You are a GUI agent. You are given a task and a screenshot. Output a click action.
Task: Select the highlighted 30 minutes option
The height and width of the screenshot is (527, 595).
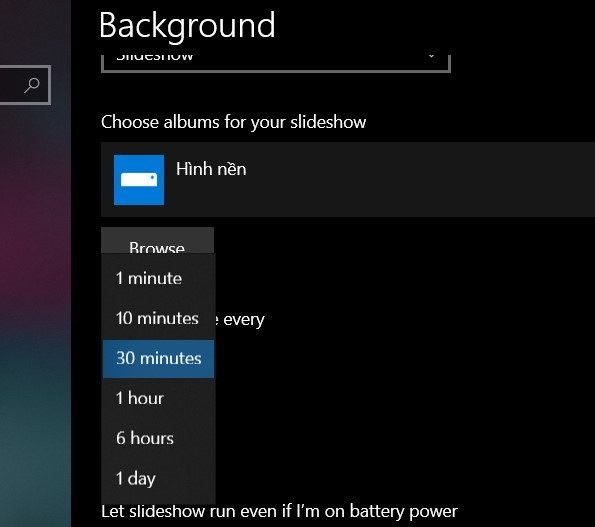coord(158,359)
